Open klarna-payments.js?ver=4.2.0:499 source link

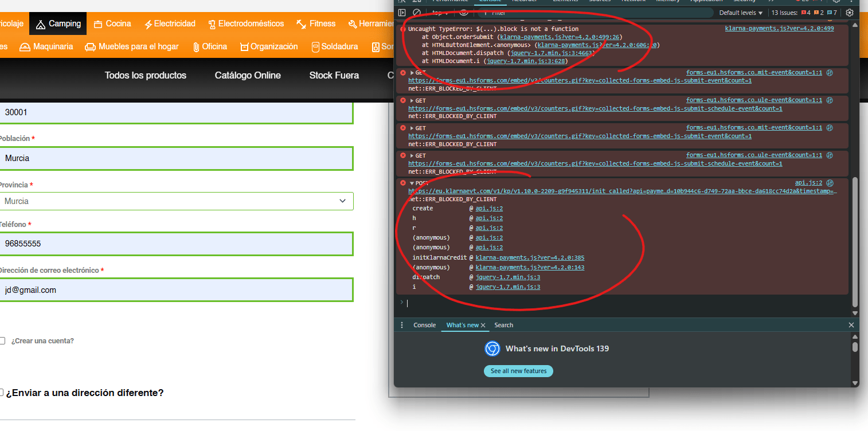click(779, 29)
